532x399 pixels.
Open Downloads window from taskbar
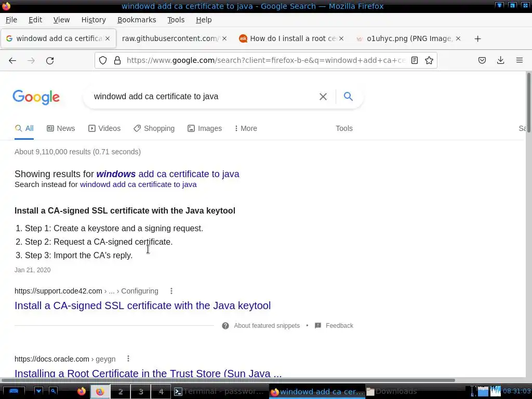[x=392, y=392]
